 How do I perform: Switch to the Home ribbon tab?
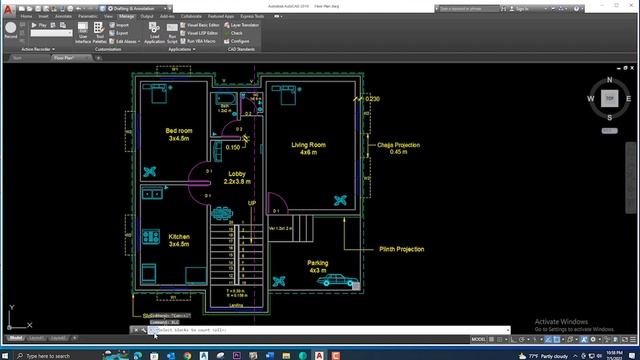[x=26, y=16]
